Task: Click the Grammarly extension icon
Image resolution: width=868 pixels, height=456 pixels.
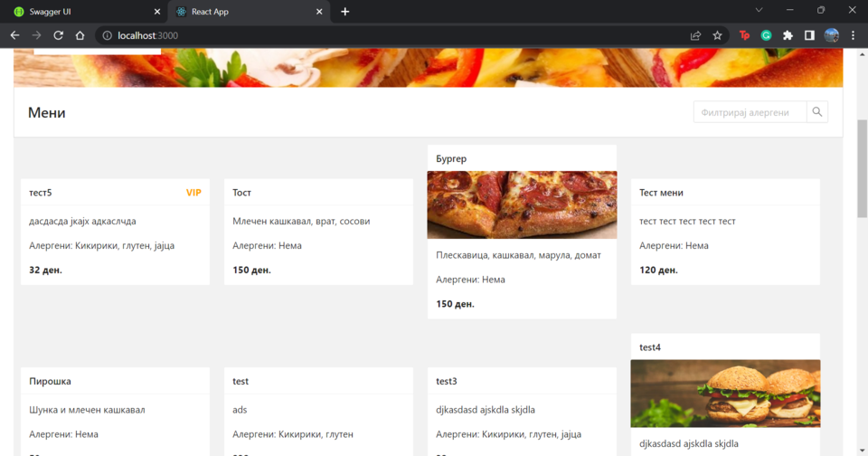Action: click(766, 35)
